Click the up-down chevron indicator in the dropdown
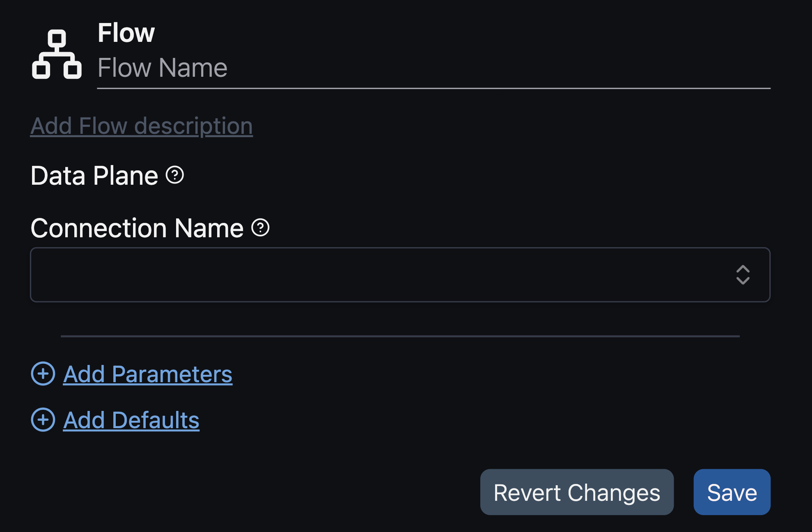The height and width of the screenshot is (532, 812). coord(743,275)
